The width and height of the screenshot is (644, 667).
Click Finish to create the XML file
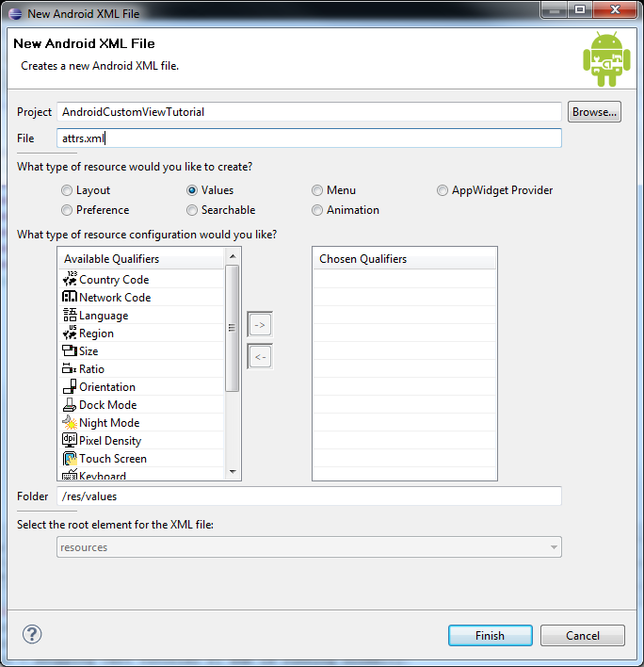[x=491, y=636]
